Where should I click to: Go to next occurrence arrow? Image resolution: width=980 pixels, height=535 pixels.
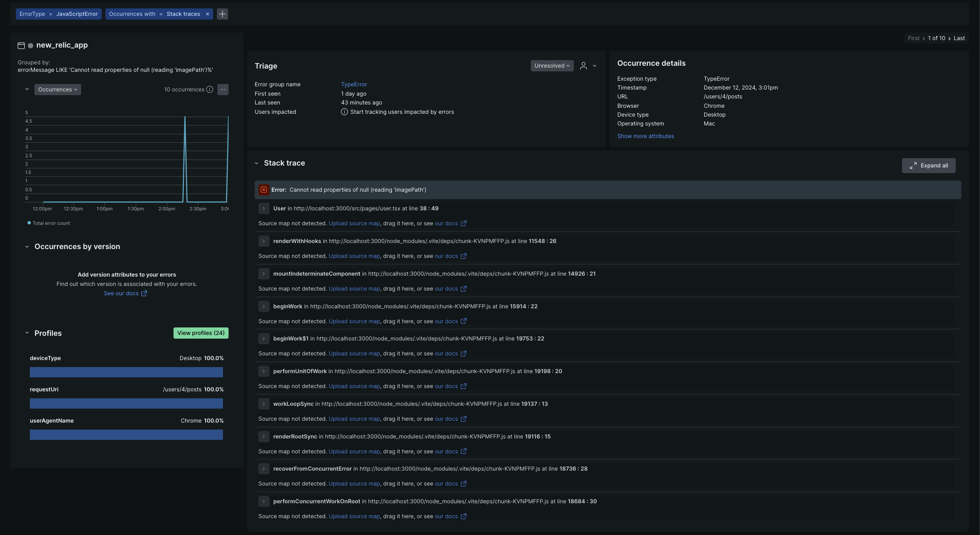(949, 38)
